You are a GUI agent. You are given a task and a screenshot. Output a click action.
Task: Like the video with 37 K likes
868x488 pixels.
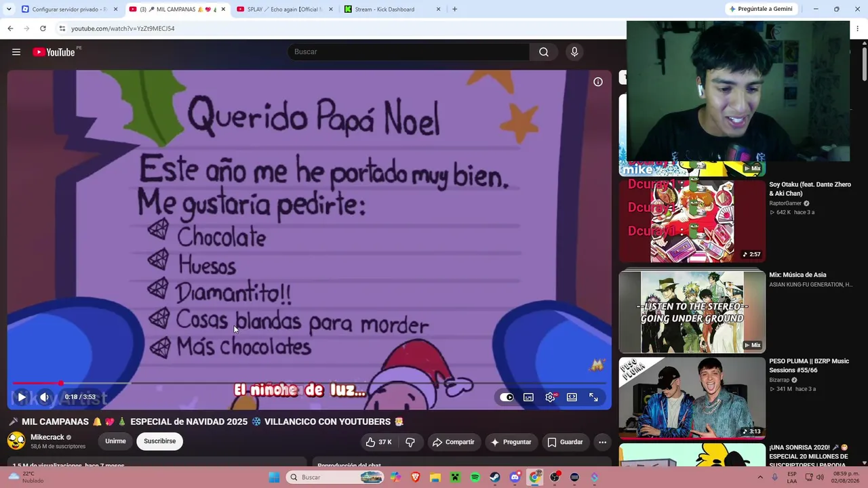[x=378, y=442]
